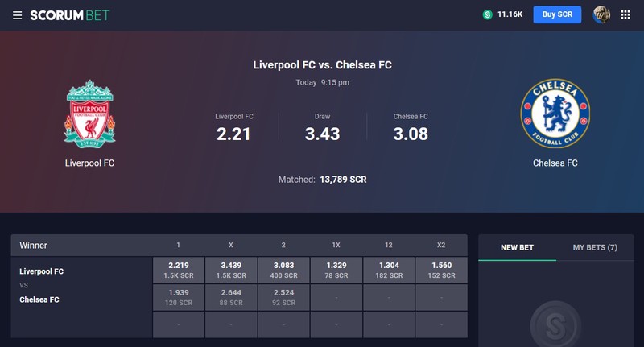Click the Liverpool FC crest

point(90,114)
